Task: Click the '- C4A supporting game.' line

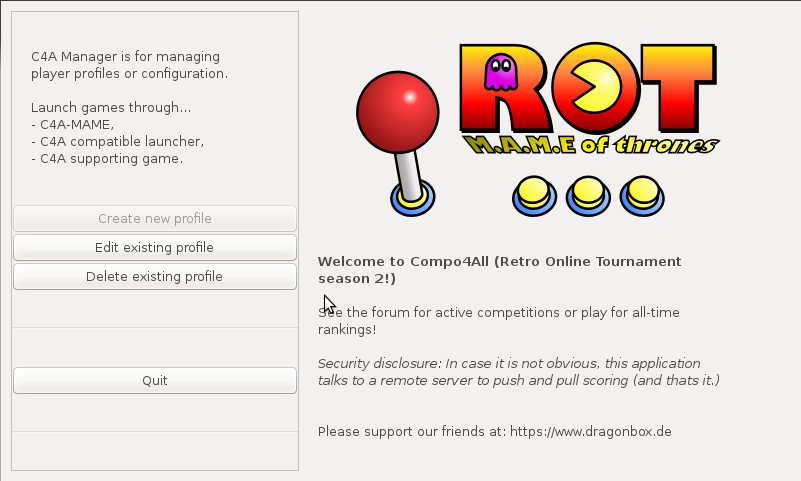Action: tap(107, 159)
